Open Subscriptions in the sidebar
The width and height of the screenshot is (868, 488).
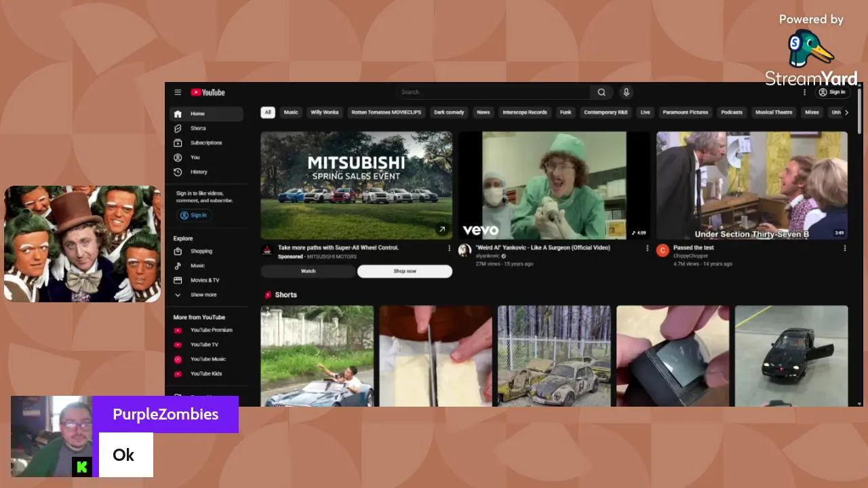pos(206,143)
